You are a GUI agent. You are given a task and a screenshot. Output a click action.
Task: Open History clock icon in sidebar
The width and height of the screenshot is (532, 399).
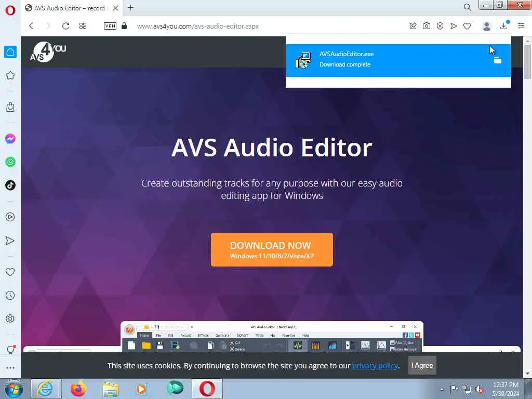10,295
